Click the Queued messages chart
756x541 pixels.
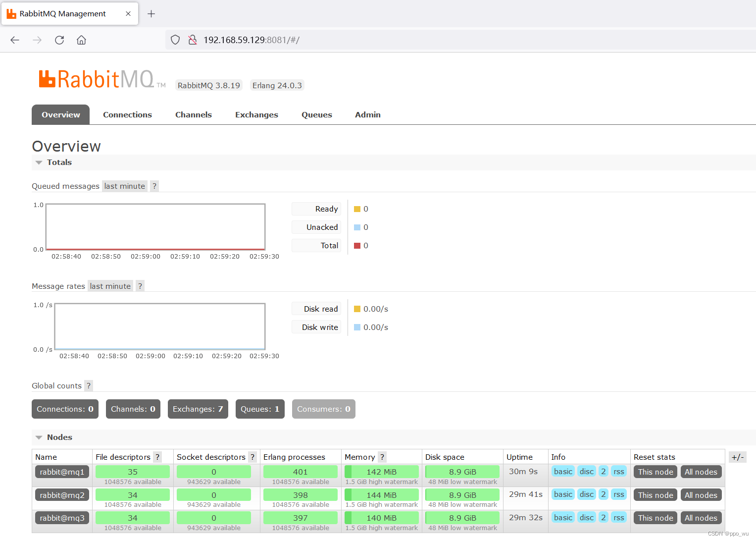pyautogui.click(x=155, y=227)
